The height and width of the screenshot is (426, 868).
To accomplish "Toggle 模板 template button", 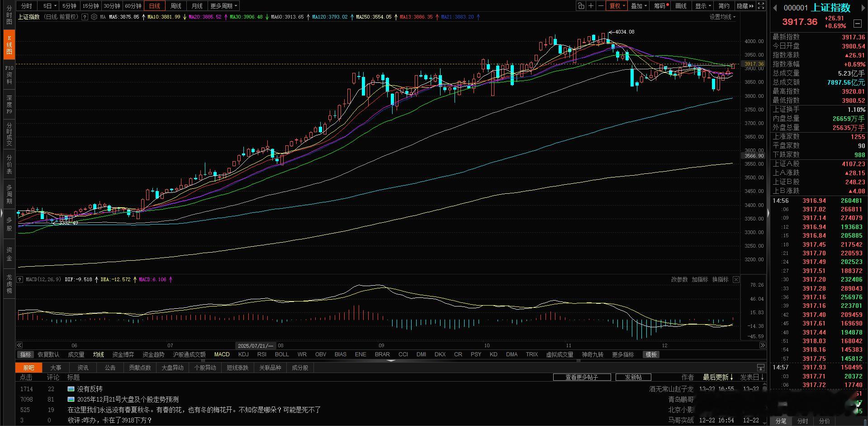I will 651,354.
